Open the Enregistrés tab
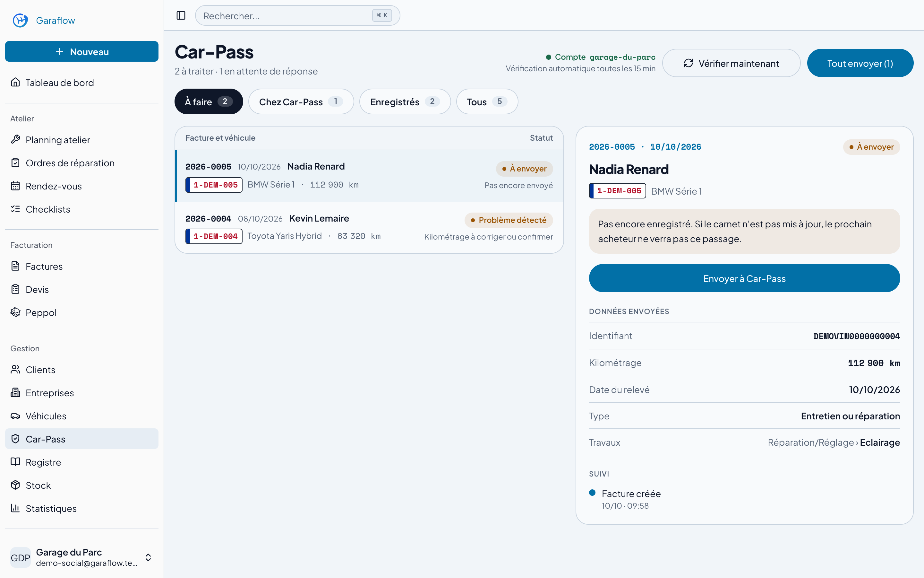Screen dimensions: 924x578 (405, 102)
